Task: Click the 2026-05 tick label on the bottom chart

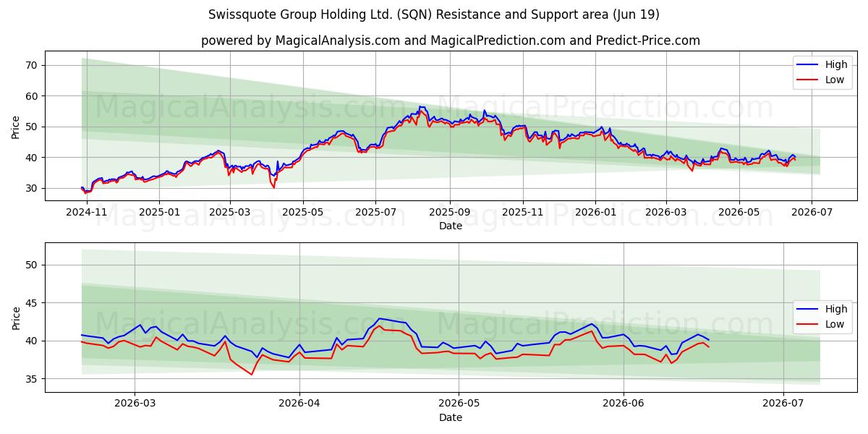Action: click(x=459, y=404)
